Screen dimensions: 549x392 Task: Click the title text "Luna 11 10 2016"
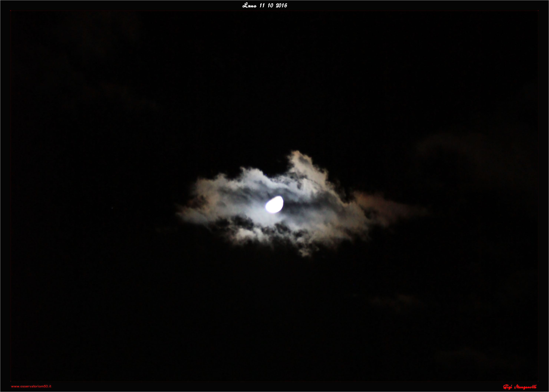pos(265,5)
